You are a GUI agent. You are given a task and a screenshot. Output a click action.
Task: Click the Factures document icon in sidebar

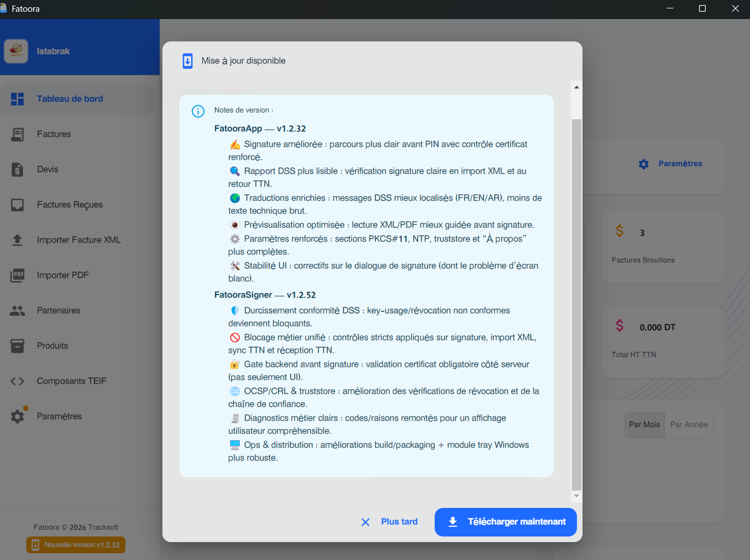tap(17, 134)
